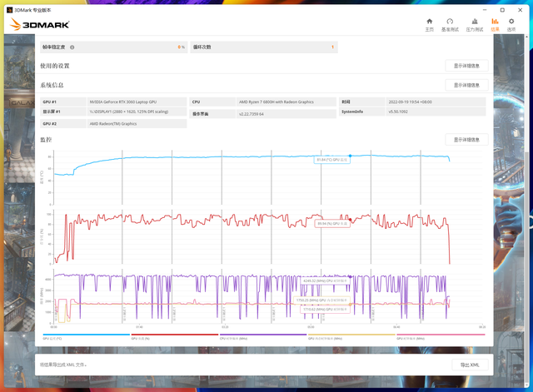Click the 3DMark logo in header
The image size is (533, 392).
[x=39, y=24]
